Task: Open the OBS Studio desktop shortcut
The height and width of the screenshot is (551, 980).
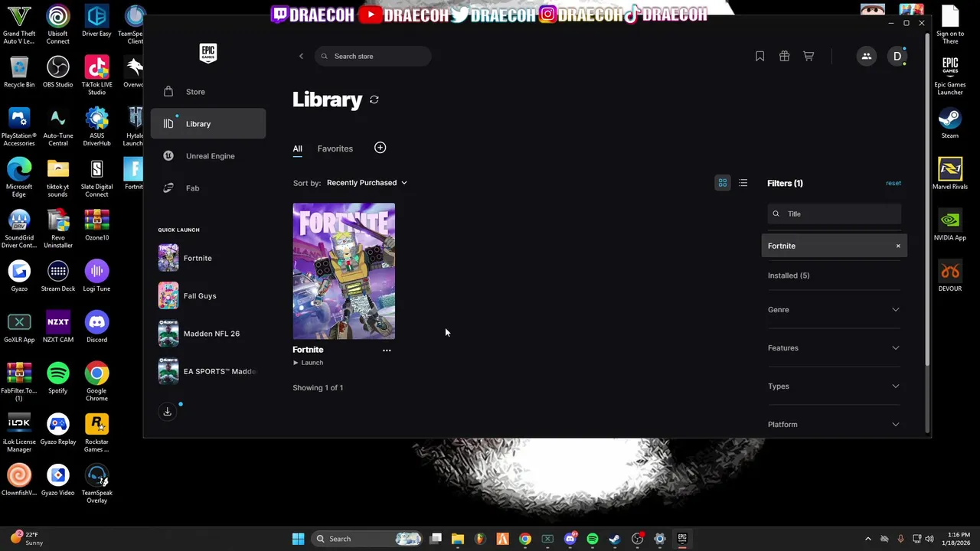Action: pyautogui.click(x=58, y=72)
